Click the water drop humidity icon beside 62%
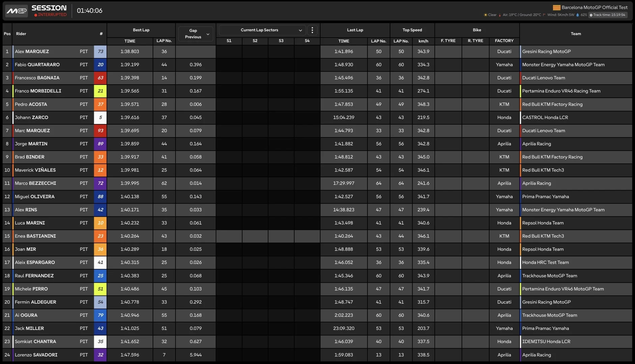The image size is (635, 364). coord(578,15)
